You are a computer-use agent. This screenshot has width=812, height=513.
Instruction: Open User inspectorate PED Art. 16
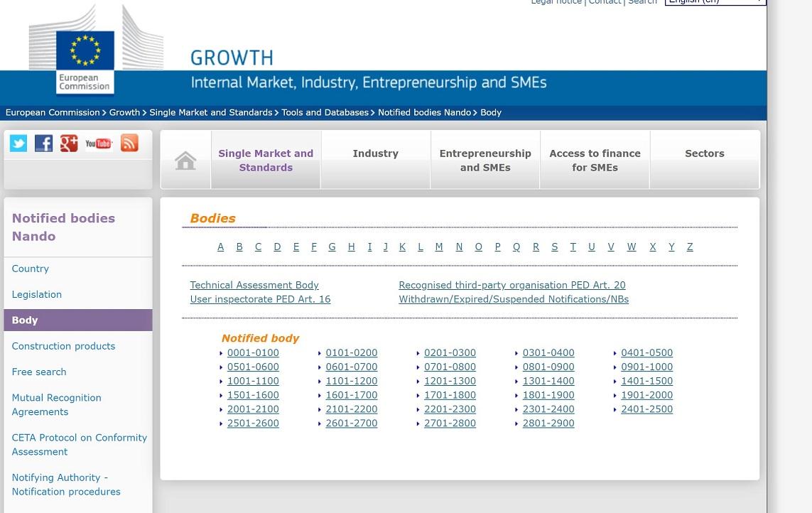click(260, 299)
